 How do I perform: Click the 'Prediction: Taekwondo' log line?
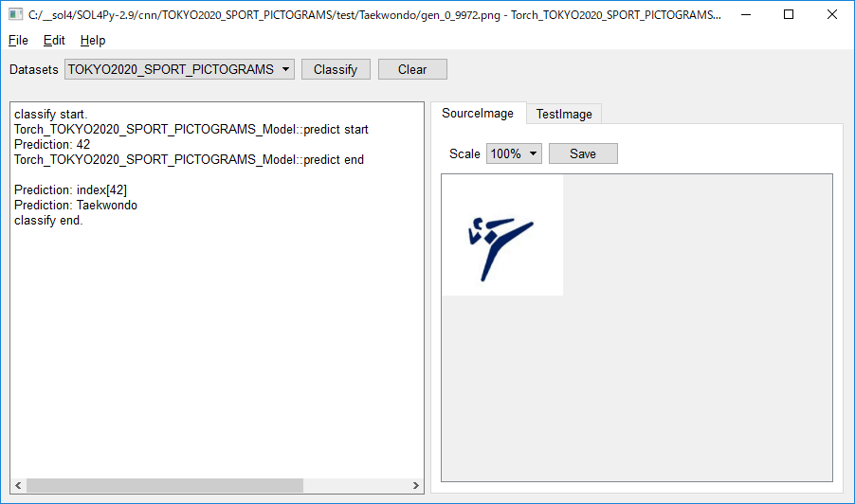76,205
